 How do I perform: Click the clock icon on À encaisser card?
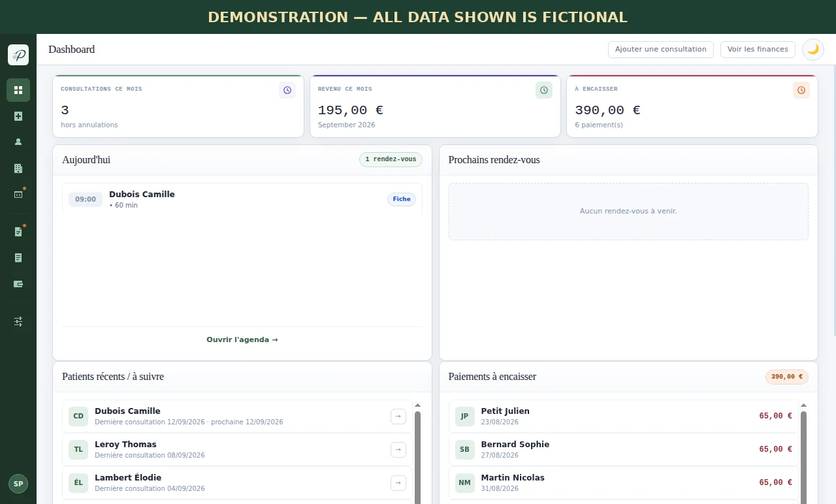[801, 90]
